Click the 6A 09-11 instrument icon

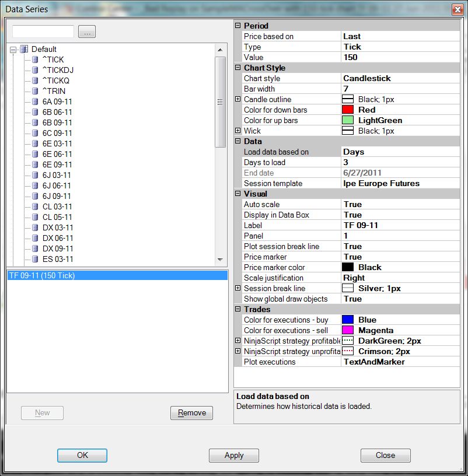coord(35,101)
